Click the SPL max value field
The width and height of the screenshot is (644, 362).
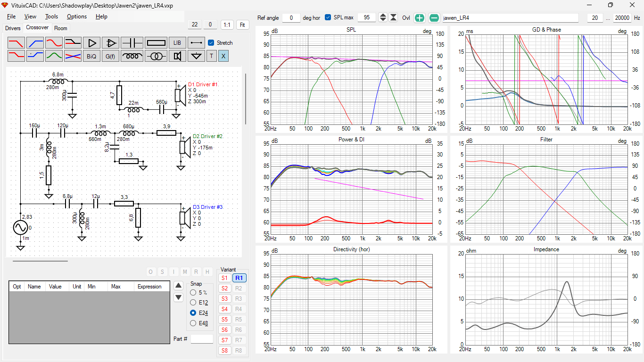367,18
